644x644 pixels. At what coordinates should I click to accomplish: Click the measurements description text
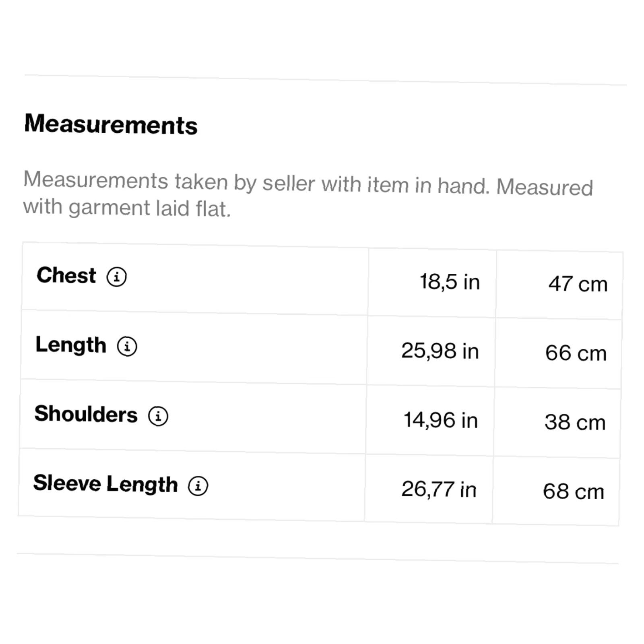click(x=308, y=194)
